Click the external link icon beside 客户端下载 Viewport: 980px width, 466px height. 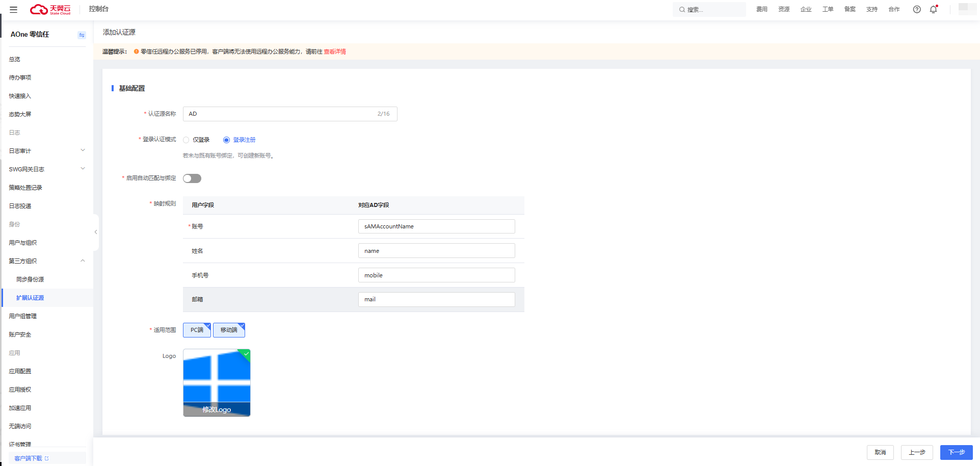pyautogui.click(x=47, y=458)
